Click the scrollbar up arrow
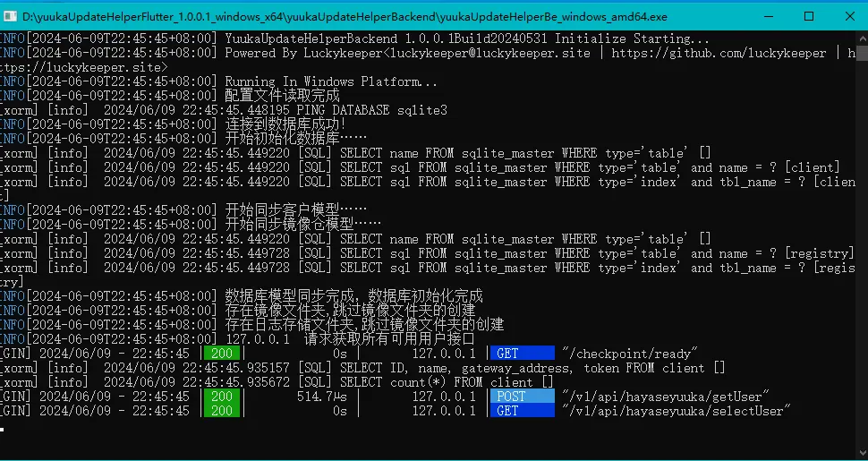The height and width of the screenshot is (461, 868). click(862, 38)
